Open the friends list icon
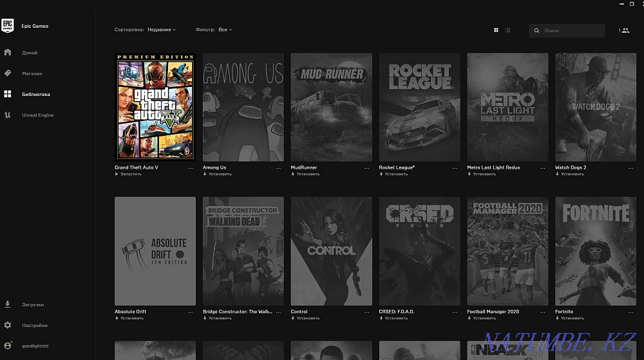644x360 pixels. [624, 30]
